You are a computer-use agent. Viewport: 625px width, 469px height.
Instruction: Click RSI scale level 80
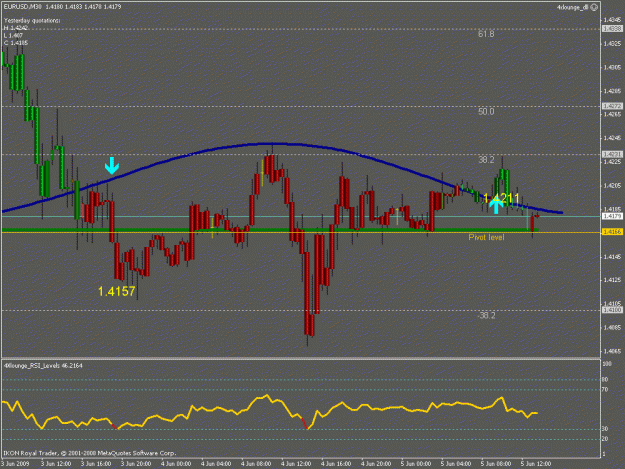[x=605, y=380]
